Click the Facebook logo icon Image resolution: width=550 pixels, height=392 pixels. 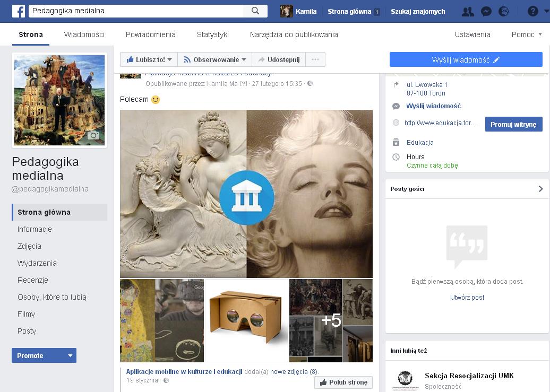[x=19, y=11]
